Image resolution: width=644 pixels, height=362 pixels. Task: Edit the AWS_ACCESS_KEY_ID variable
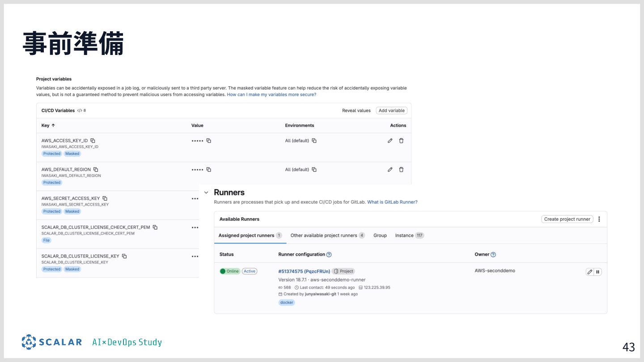coord(390,141)
